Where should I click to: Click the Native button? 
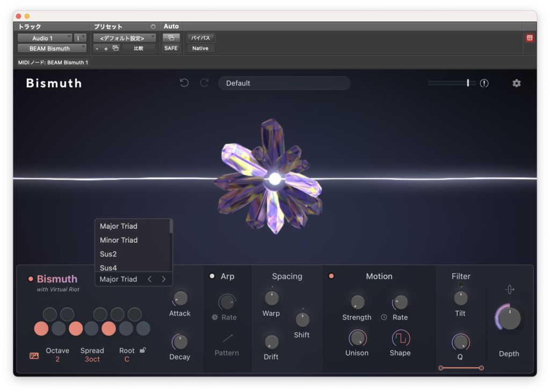[200, 48]
